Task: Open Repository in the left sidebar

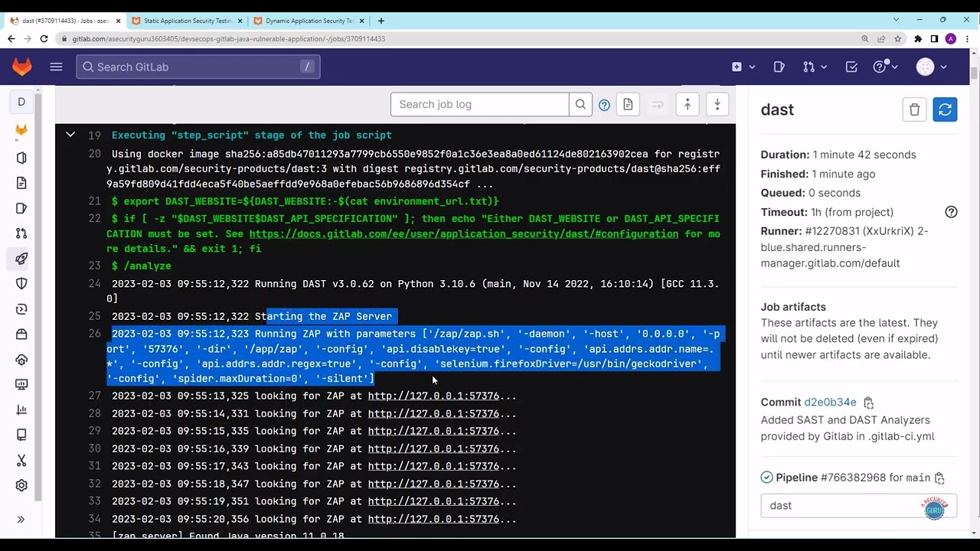Action: [x=21, y=183]
